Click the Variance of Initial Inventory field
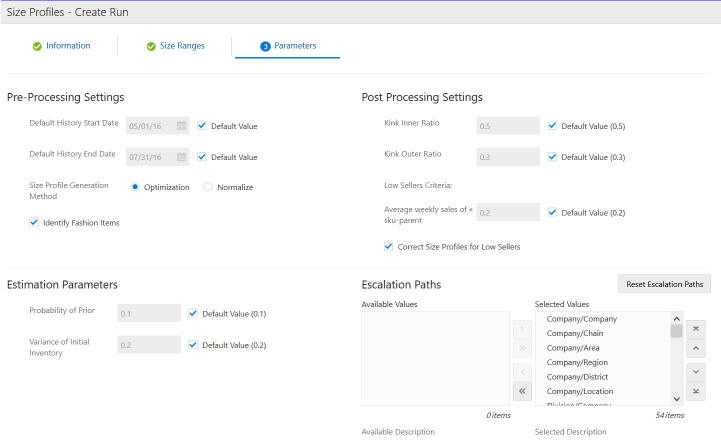The height and width of the screenshot is (446, 721). 149,344
